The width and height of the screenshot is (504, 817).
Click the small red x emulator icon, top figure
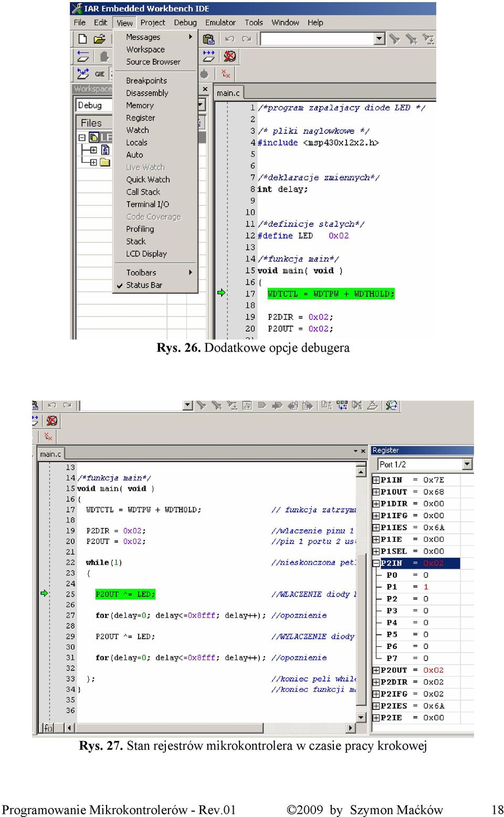tap(226, 74)
